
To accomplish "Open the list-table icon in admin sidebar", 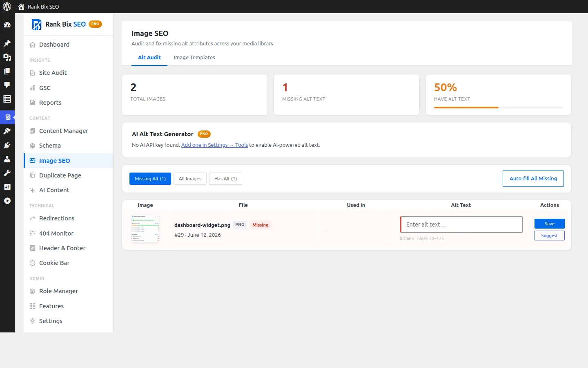I will tap(7, 99).
